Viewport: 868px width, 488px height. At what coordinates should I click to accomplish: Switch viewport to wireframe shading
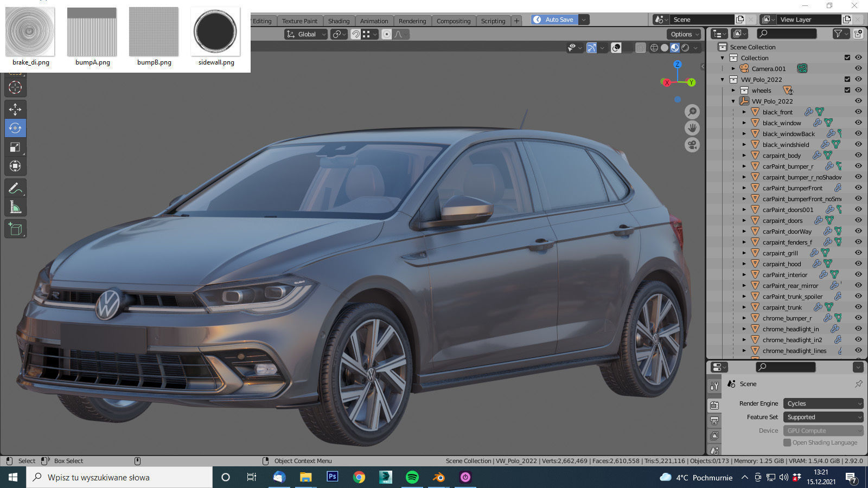654,48
